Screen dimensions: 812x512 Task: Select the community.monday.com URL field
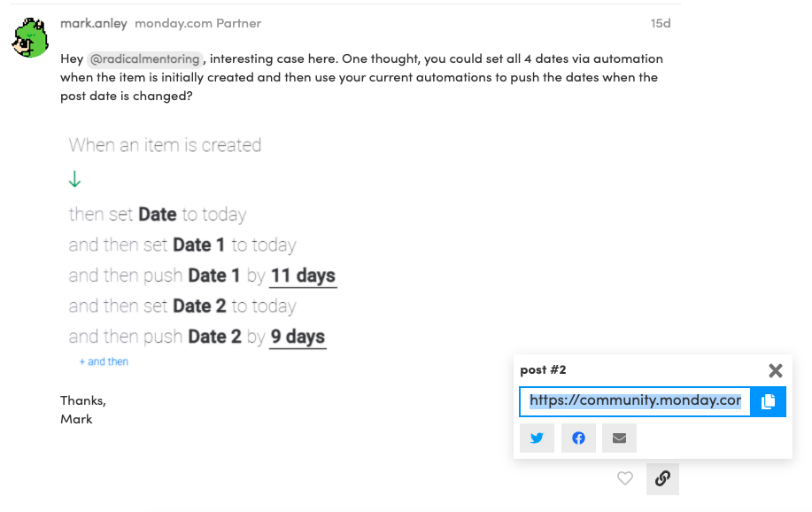pos(635,400)
